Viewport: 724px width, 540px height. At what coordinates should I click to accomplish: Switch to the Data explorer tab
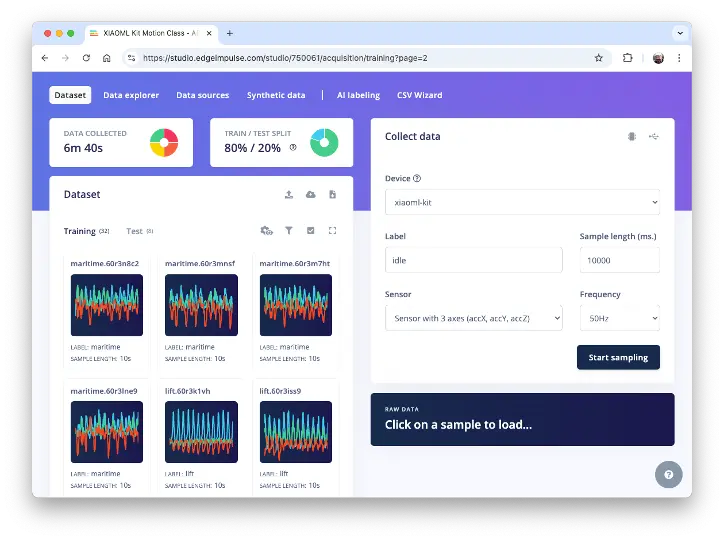131,95
